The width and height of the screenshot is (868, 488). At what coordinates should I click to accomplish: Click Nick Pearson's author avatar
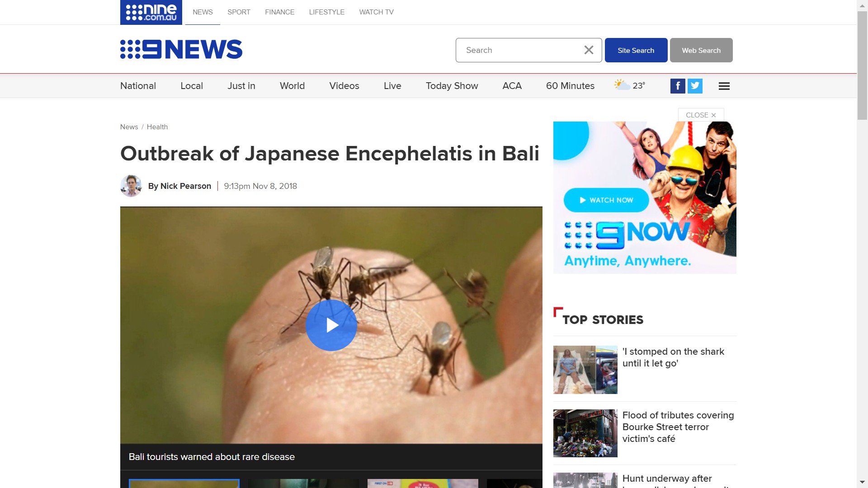131,186
